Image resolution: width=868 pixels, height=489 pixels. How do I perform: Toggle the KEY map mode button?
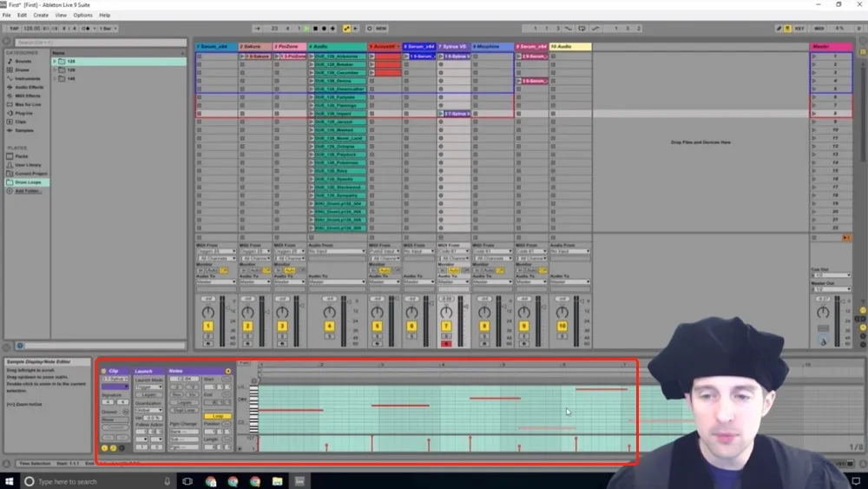pyautogui.click(x=799, y=29)
